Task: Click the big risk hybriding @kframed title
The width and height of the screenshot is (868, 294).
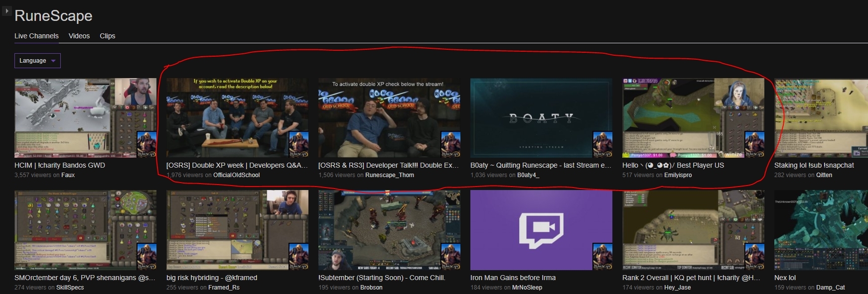Action: coord(212,278)
